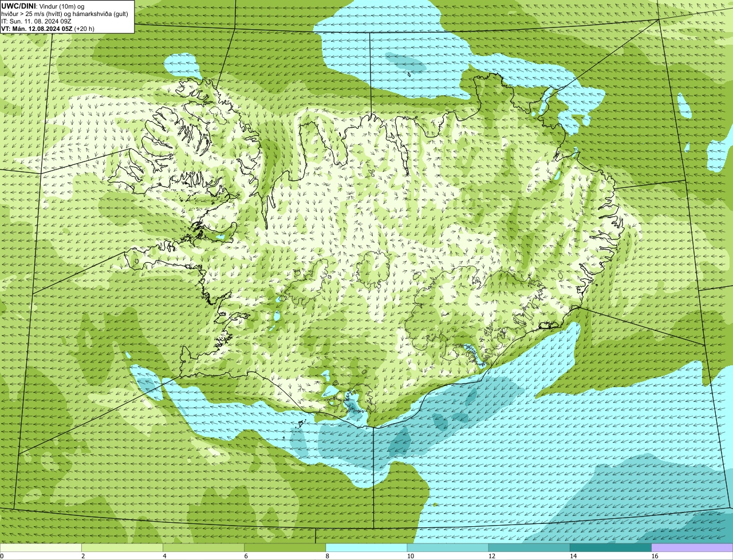Click the lavender above-16 m/s legend segment
The width and height of the screenshot is (733, 560).
(x=692, y=547)
